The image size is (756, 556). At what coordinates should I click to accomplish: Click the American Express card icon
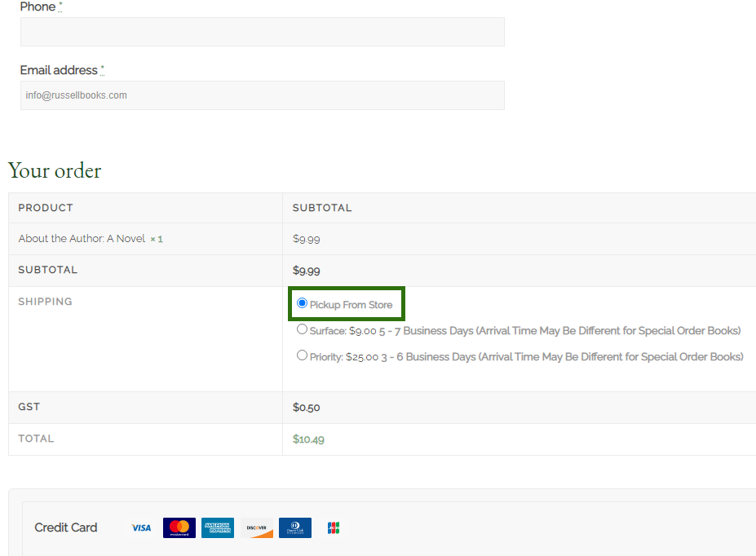(x=218, y=528)
